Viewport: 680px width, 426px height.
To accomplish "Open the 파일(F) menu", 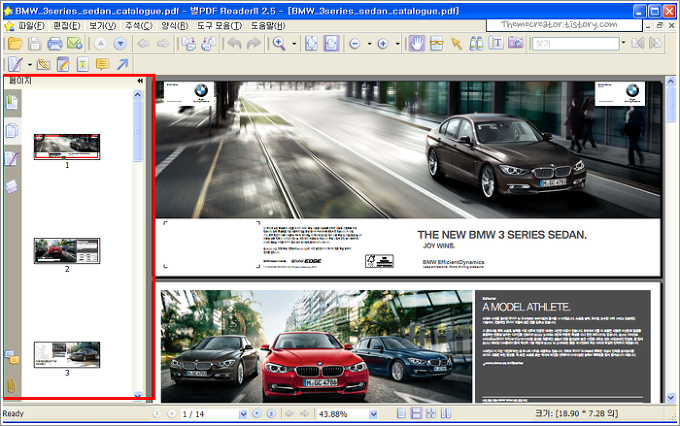I will point(32,26).
